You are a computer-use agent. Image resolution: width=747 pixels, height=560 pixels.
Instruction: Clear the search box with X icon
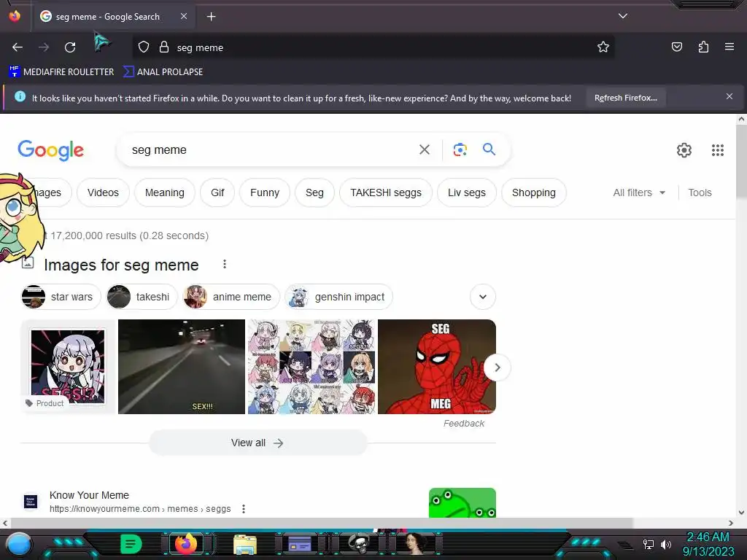pyautogui.click(x=424, y=149)
